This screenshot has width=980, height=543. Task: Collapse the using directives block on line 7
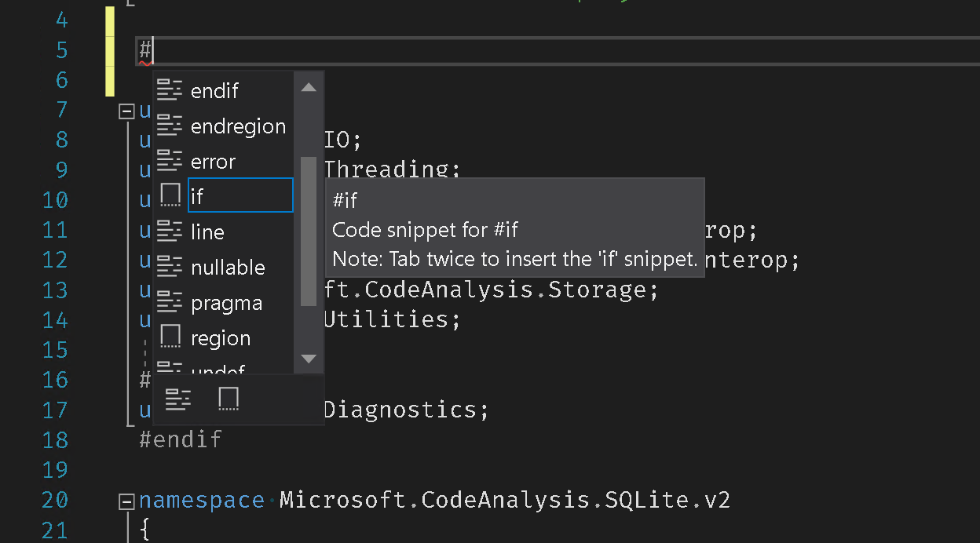pyautogui.click(x=126, y=111)
